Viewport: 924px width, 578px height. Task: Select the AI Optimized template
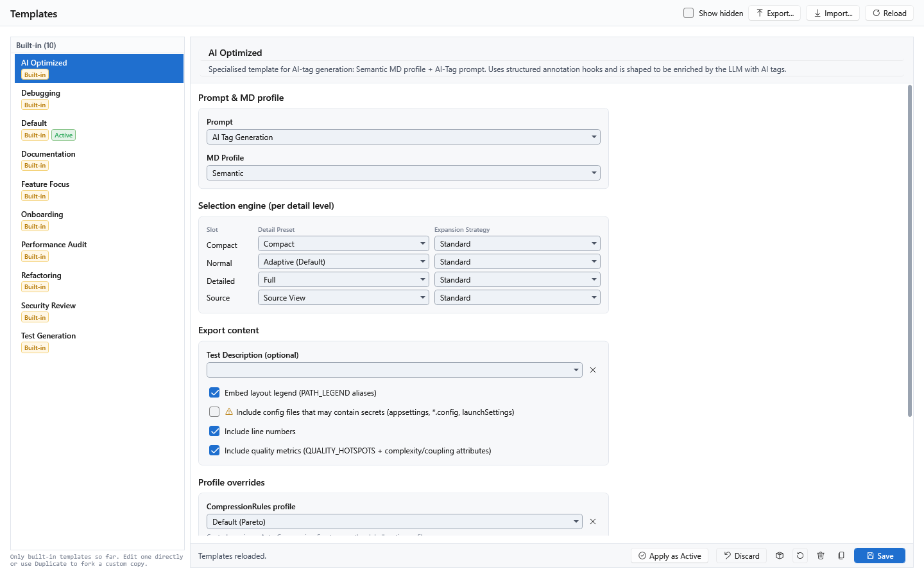pos(99,68)
